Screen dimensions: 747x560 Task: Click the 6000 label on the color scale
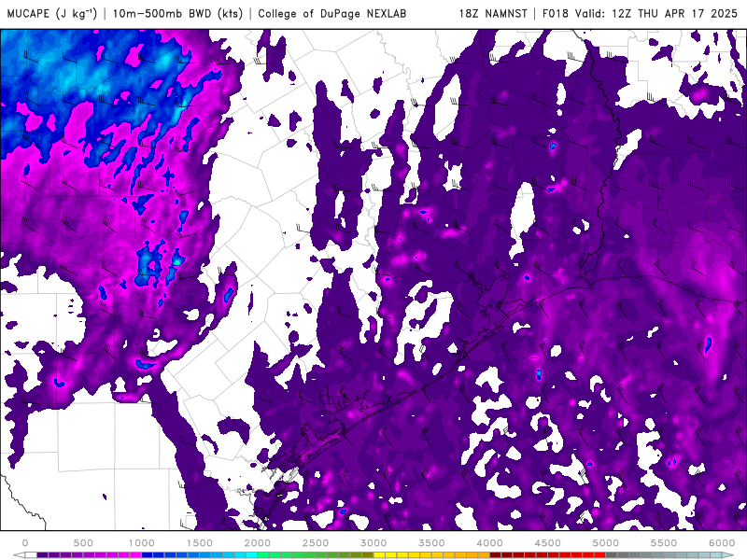[722, 543]
